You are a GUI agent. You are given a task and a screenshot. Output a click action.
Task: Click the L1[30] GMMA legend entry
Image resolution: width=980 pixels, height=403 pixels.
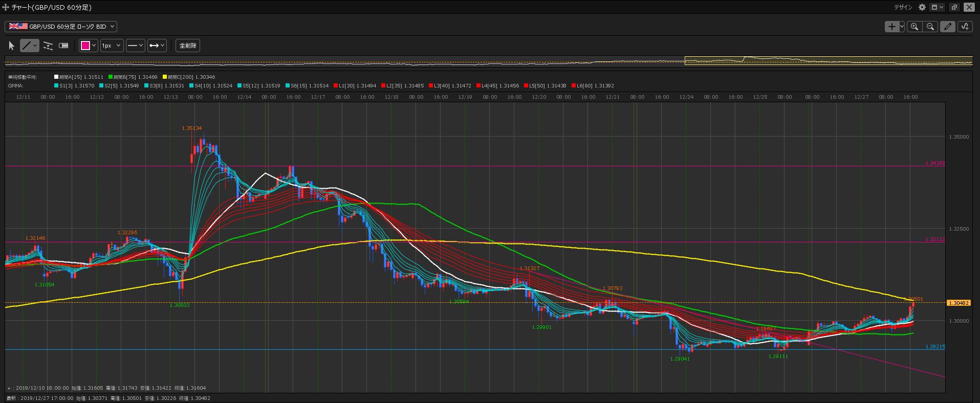(355, 86)
